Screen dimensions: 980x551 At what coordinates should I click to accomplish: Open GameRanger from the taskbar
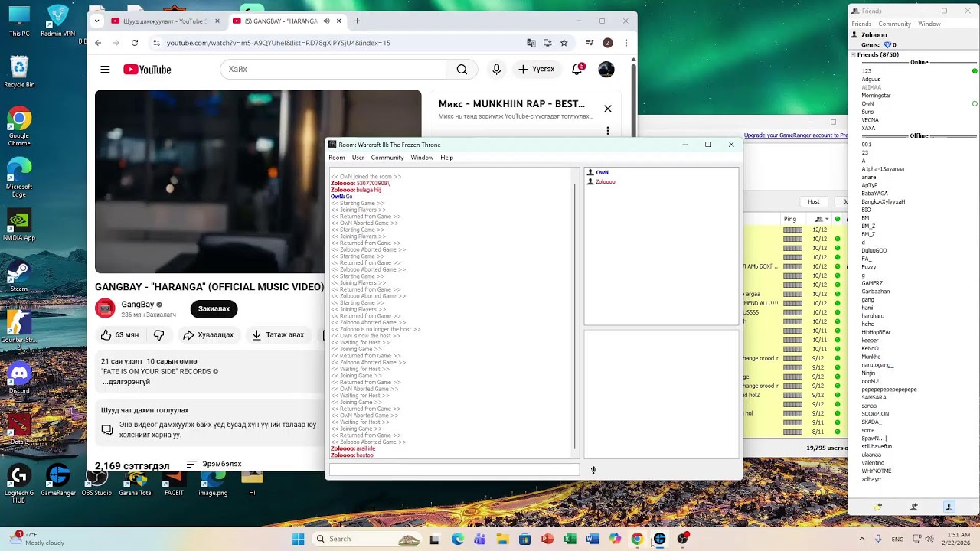tap(659, 539)
